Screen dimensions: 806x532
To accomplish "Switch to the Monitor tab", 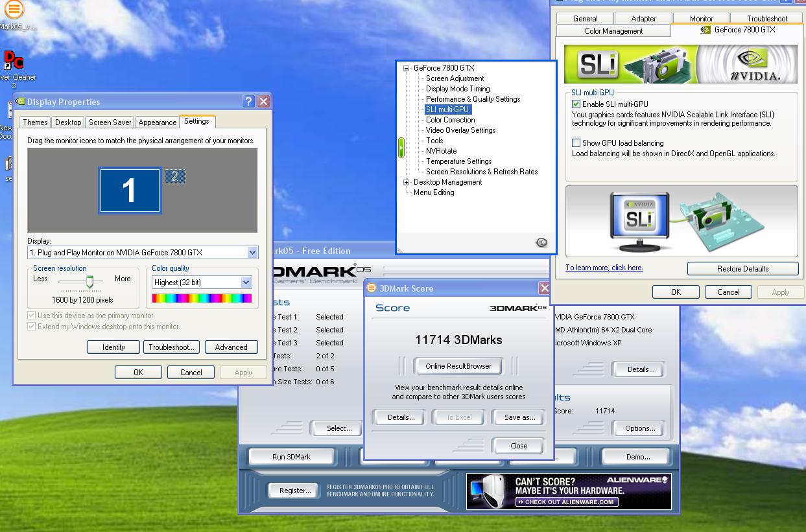I will 701,19.
